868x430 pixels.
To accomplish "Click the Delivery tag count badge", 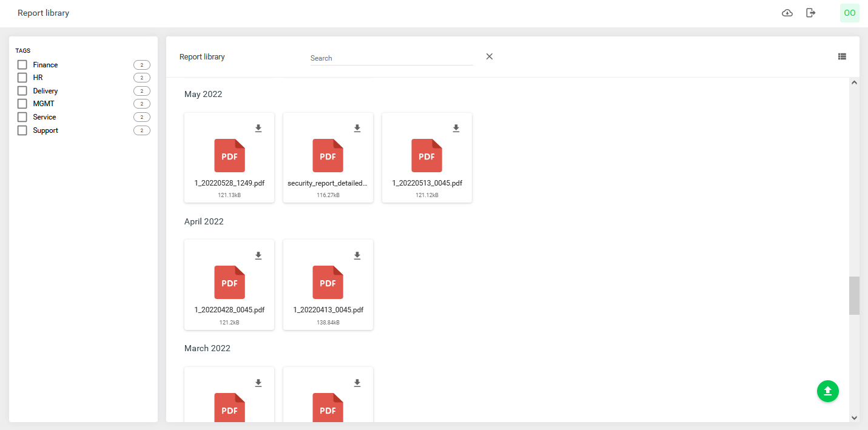I will [x=141, y=90].
